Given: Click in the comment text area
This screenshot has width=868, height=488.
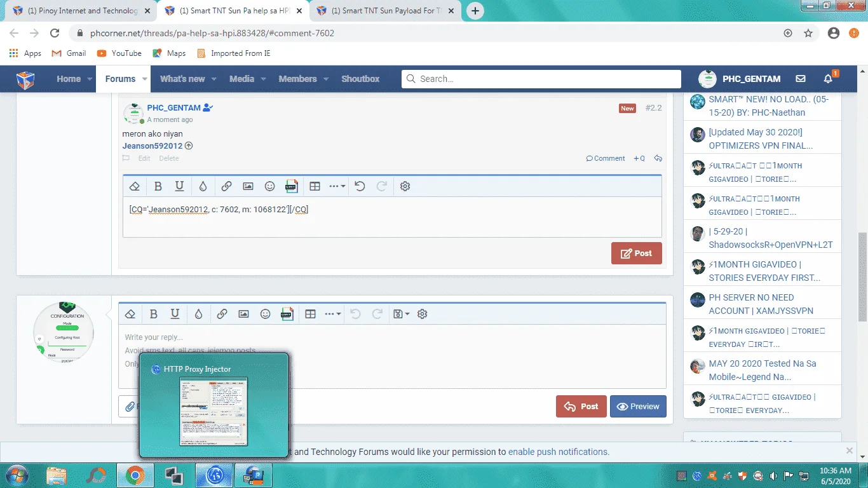Looking at the screenshot, I should tap(392, 217).
